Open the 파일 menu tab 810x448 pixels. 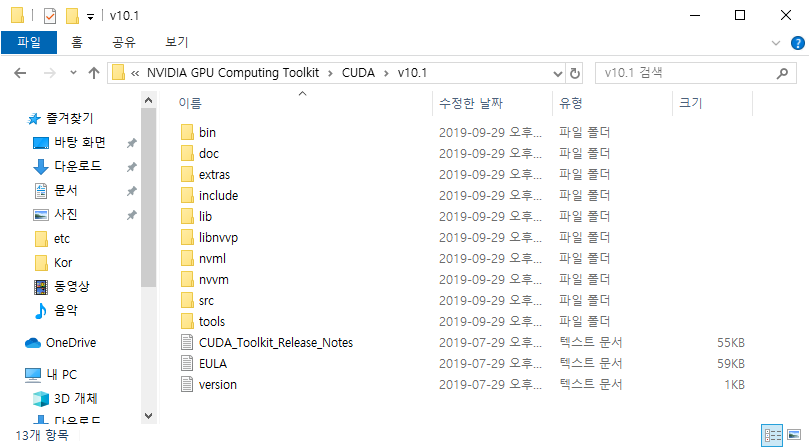[29, 42]
